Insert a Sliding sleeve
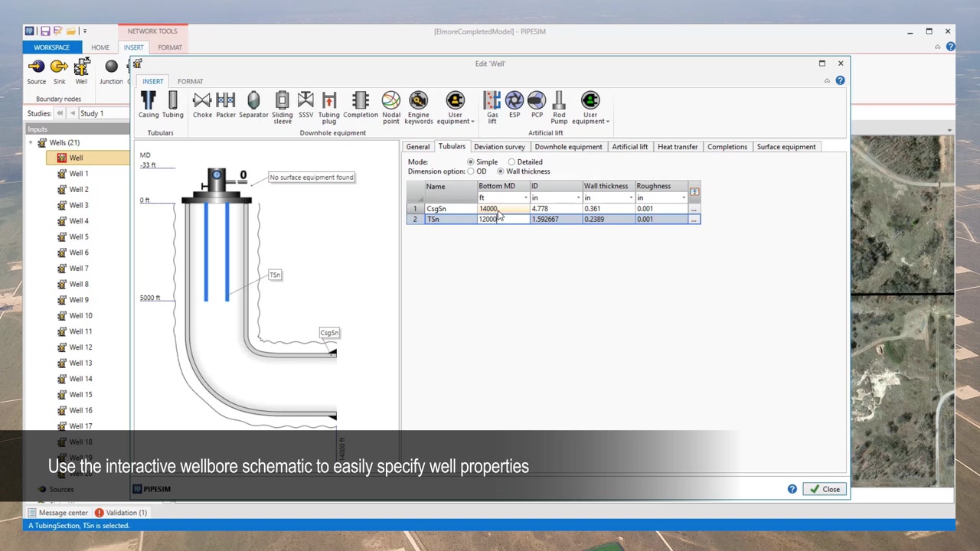Screen dimensions: 980x551 282,108
